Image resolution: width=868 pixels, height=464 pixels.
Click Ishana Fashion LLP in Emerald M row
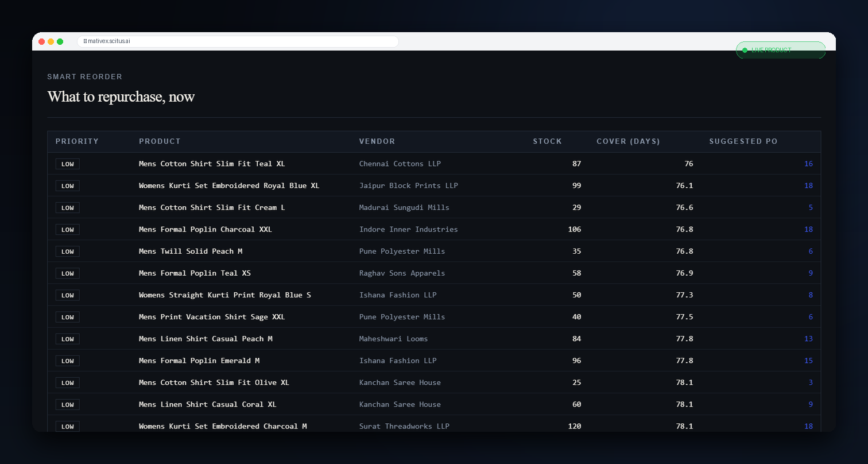[x=398, y=360]
